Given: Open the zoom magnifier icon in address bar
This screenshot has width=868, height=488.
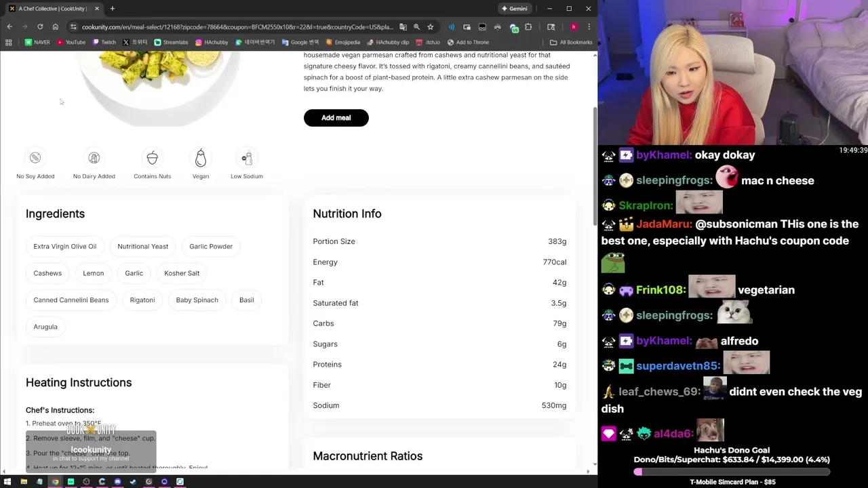Looking at the screenshot, I should coord(416,27).
